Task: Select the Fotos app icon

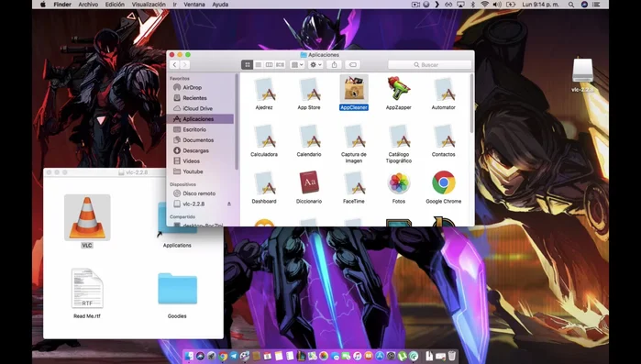Action: click(399, 182)
